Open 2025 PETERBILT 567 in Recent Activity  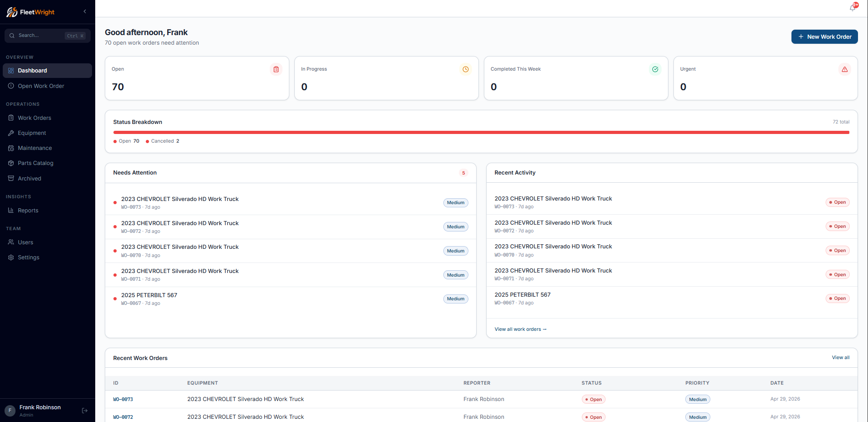[x=672, y=298]
